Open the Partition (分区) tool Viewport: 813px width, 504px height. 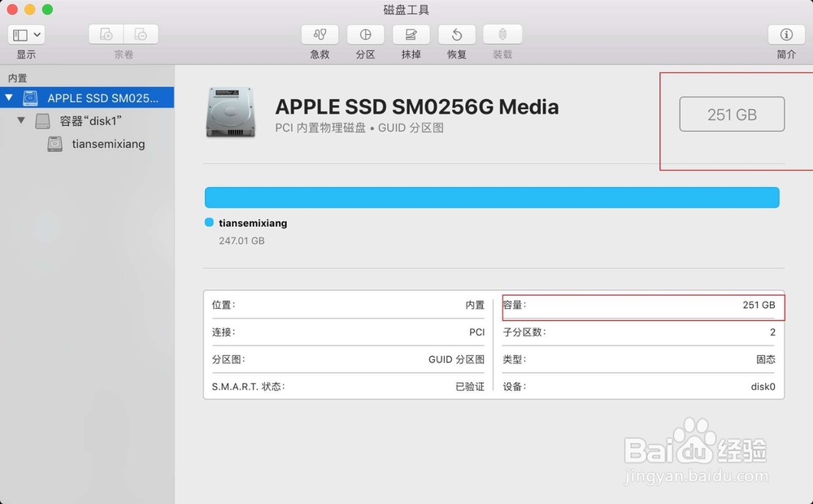(366, 35)
